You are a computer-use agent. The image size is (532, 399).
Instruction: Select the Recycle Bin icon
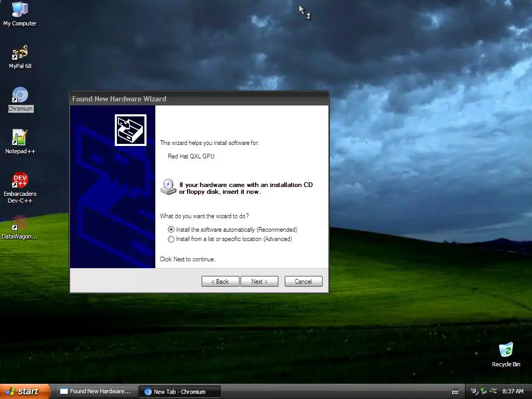pos(506,354)
